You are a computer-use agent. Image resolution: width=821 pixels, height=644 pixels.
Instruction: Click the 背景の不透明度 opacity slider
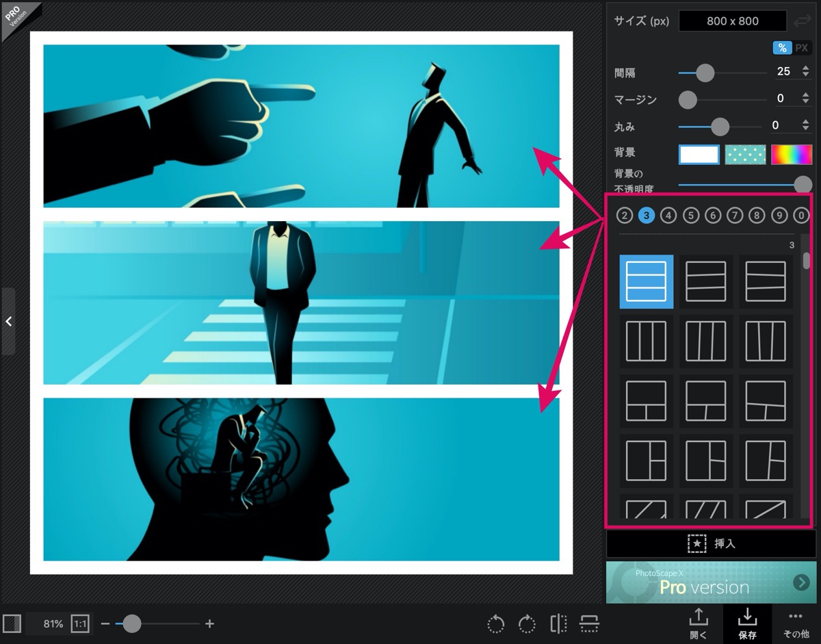click(745, 183)
